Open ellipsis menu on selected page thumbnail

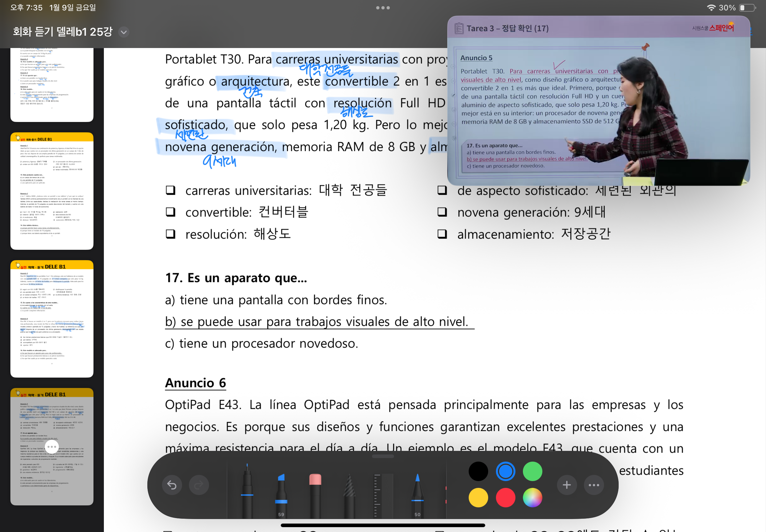pos(52,447)
